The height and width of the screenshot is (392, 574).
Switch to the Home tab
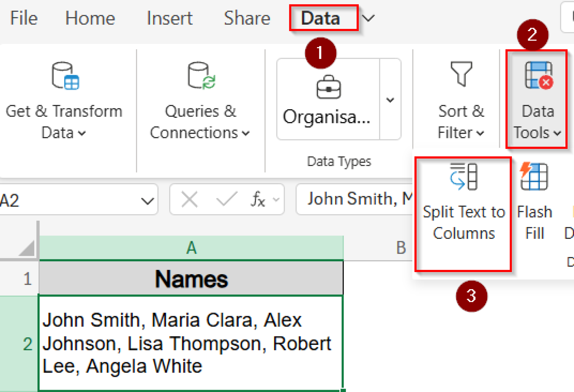click(x=90, y=18)
